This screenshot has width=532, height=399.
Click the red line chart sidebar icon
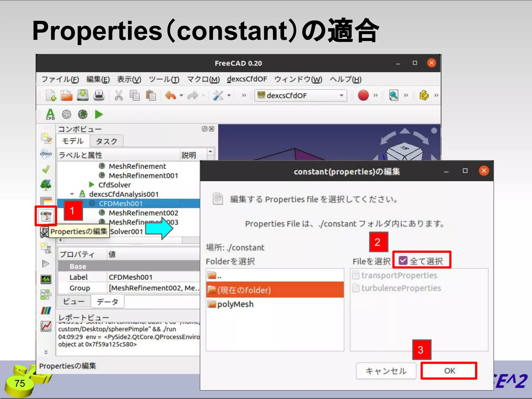tap(46, 326)
